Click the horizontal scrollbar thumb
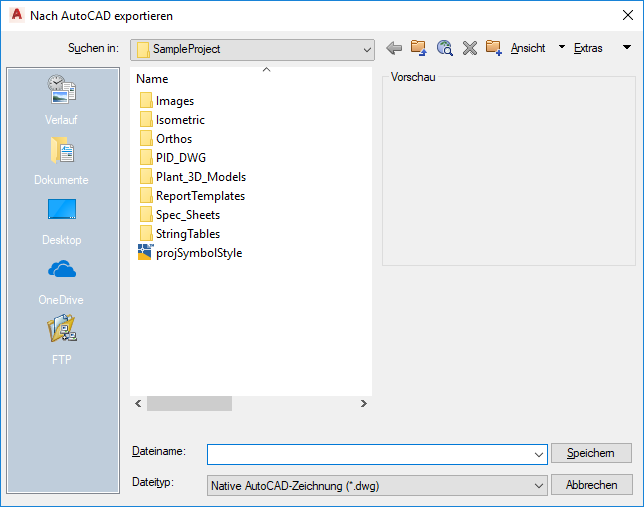 [189, 403]
